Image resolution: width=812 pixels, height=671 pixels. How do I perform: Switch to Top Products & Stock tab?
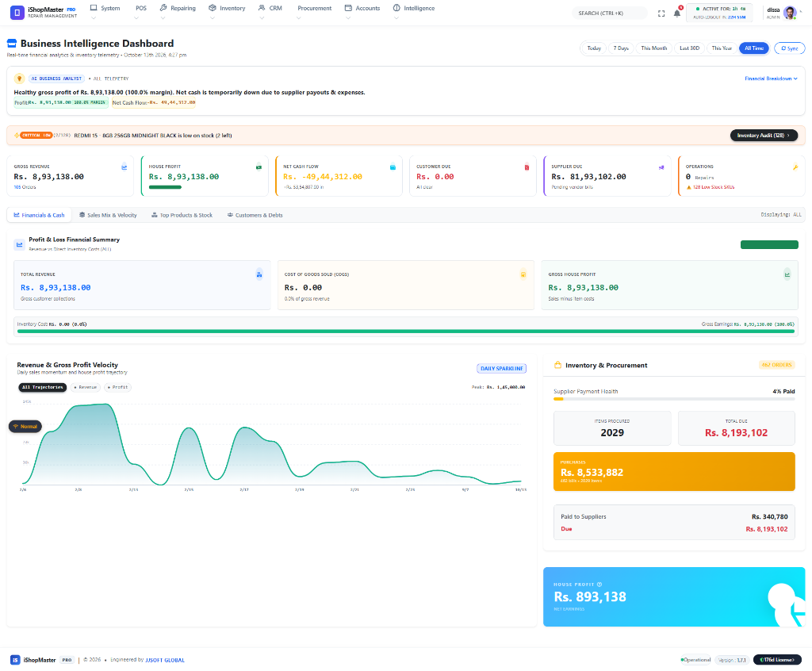tap(182, 215)
